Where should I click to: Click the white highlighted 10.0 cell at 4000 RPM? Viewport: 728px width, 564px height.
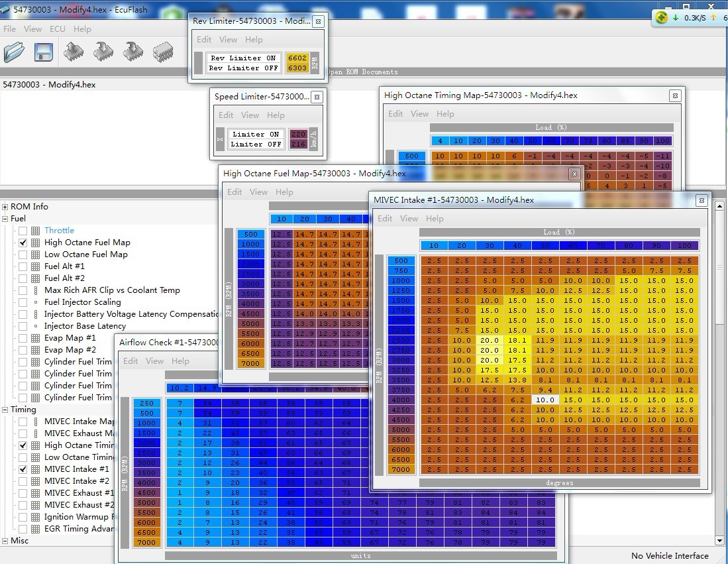(545, 400)
